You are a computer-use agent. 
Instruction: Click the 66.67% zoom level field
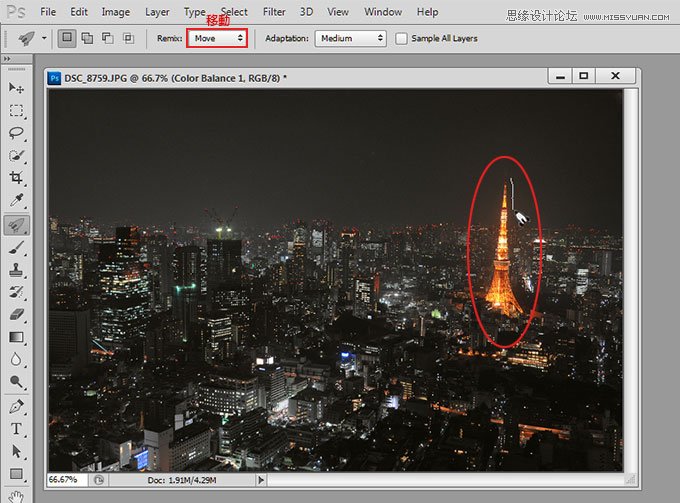pos(67,479)
